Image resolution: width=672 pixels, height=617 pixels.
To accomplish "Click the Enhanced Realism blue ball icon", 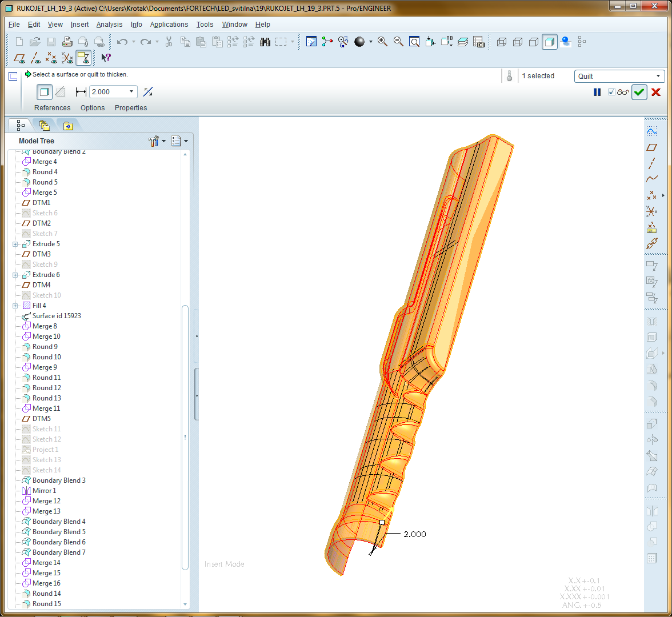I will [566, 42].
